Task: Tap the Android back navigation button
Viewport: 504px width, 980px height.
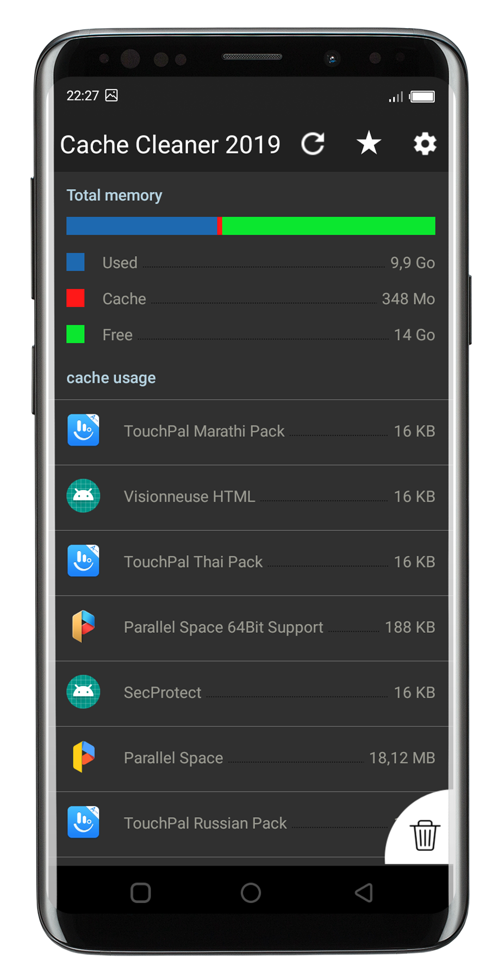Action: click(x=364, y=893)
